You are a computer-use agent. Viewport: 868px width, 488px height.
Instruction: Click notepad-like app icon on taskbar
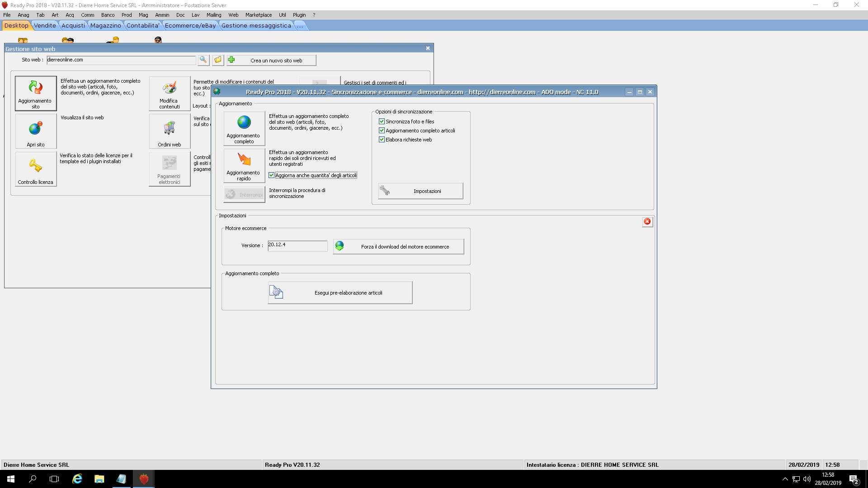pyautogui.click(x=121, y=479)
